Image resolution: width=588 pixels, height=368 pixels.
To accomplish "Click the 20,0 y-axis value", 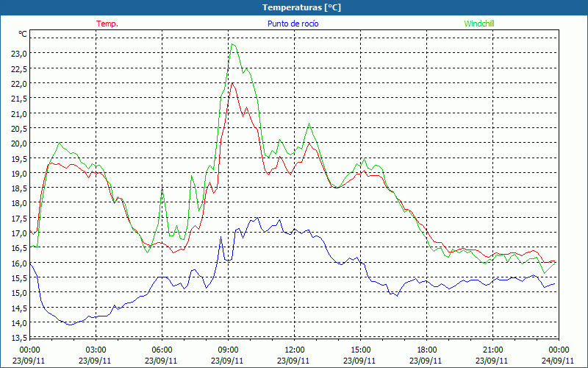I will coord(19,144).
